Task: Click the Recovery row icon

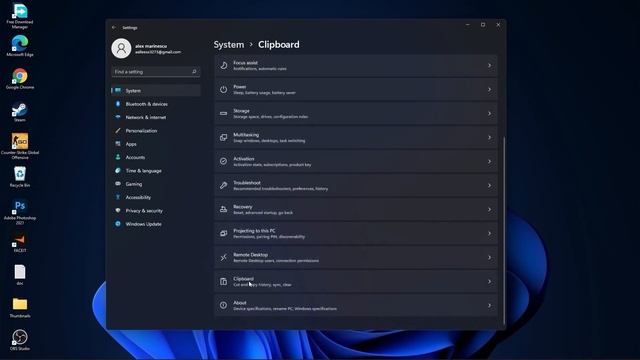Action: pyautogui.click(x=223, y=209)
